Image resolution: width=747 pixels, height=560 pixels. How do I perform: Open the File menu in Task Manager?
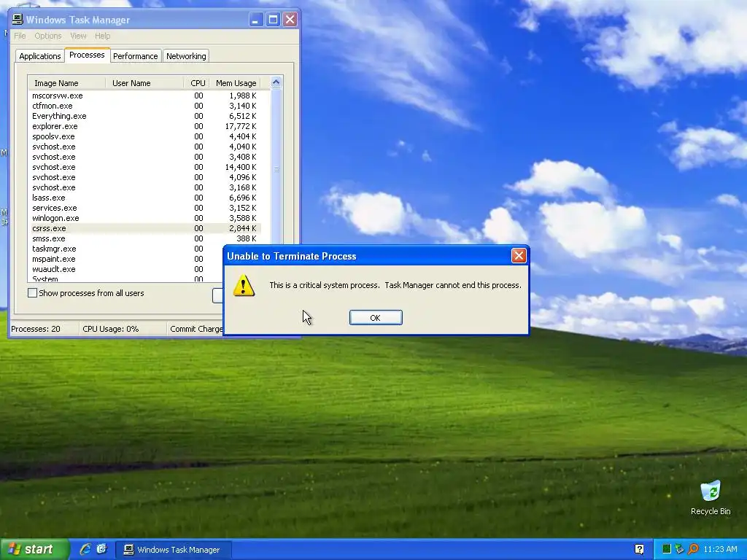point(20,36)
